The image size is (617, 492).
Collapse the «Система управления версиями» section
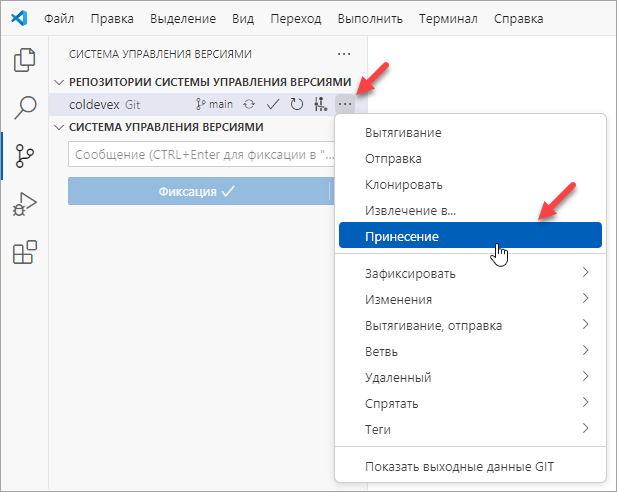click(61, 127)
